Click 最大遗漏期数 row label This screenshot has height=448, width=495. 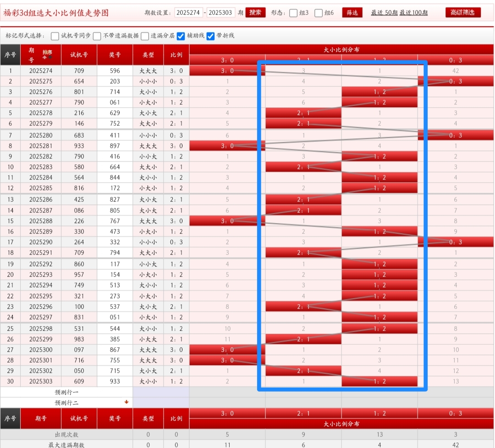66,445
